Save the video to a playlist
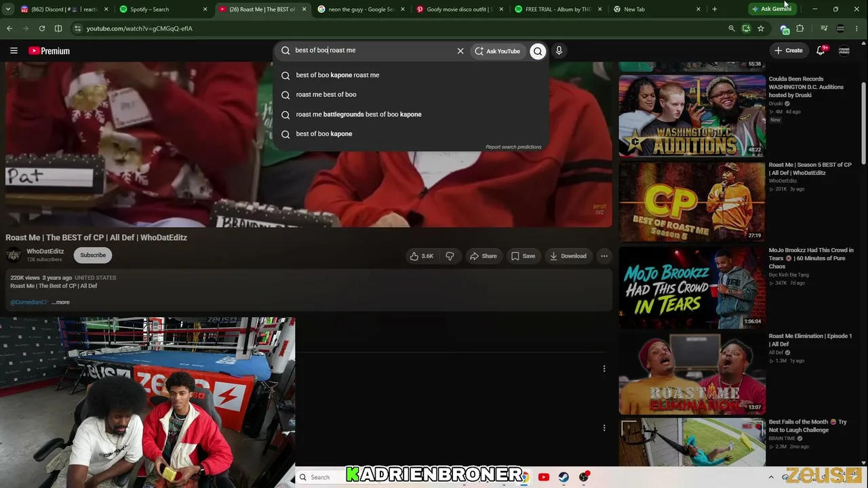The width and height of the screenshot is (868, 488). coord(523,256)
